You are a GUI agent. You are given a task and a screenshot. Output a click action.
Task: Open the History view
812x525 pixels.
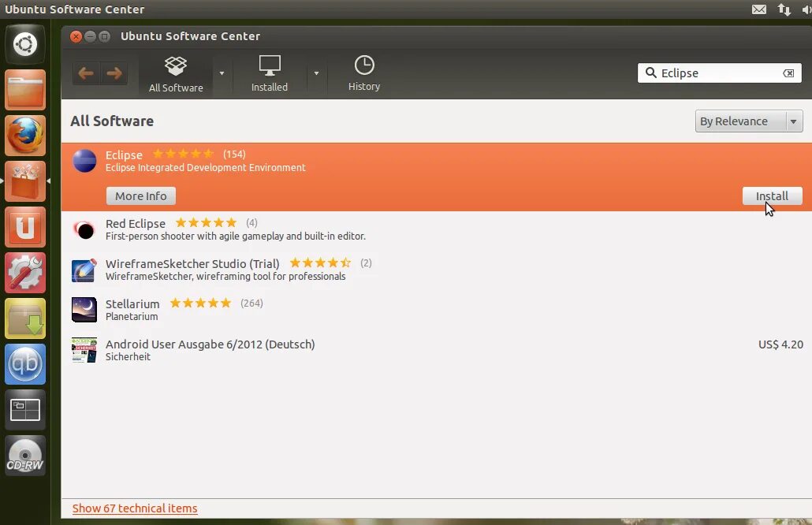click(364, 73)
